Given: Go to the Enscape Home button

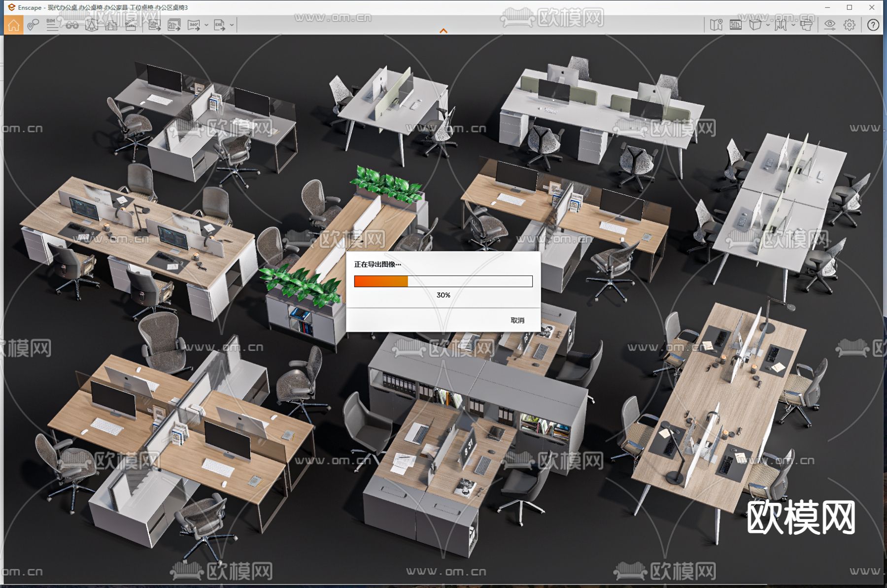Looking at the screenshot, I should tap(13, 25).
